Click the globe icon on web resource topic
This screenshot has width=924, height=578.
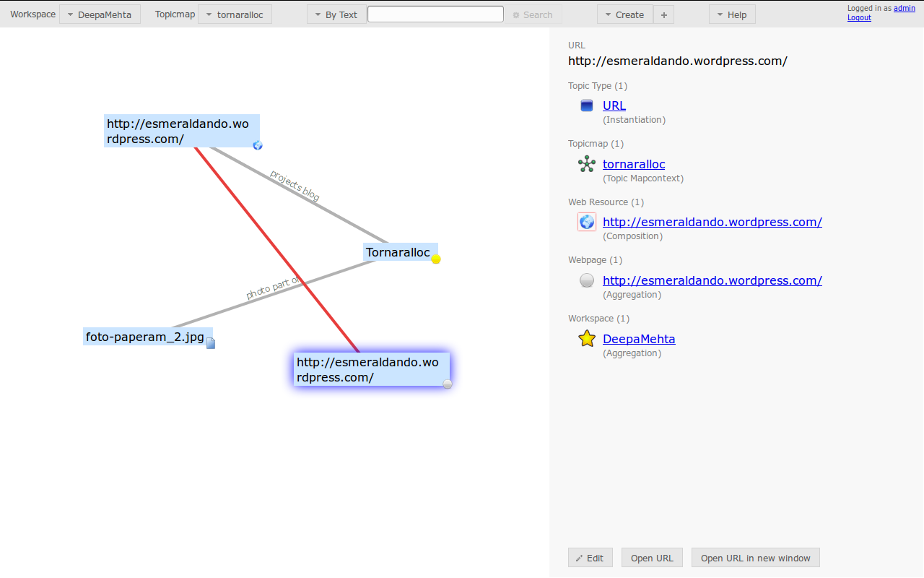coord(258,145)
